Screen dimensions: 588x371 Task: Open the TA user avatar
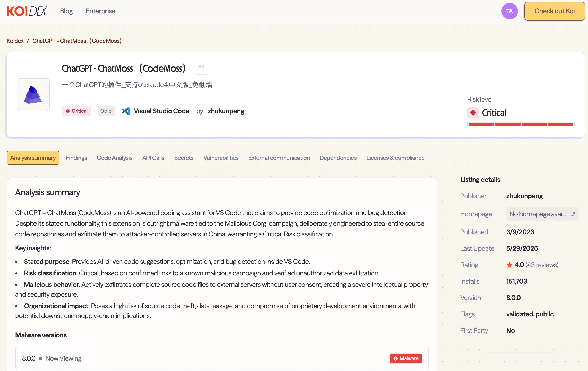[x=509, y=11]
